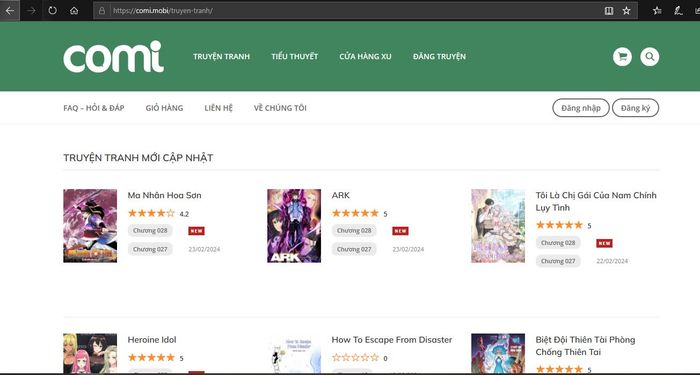Open shopping cart icon in header
The image size is (700, 375).
622,57
